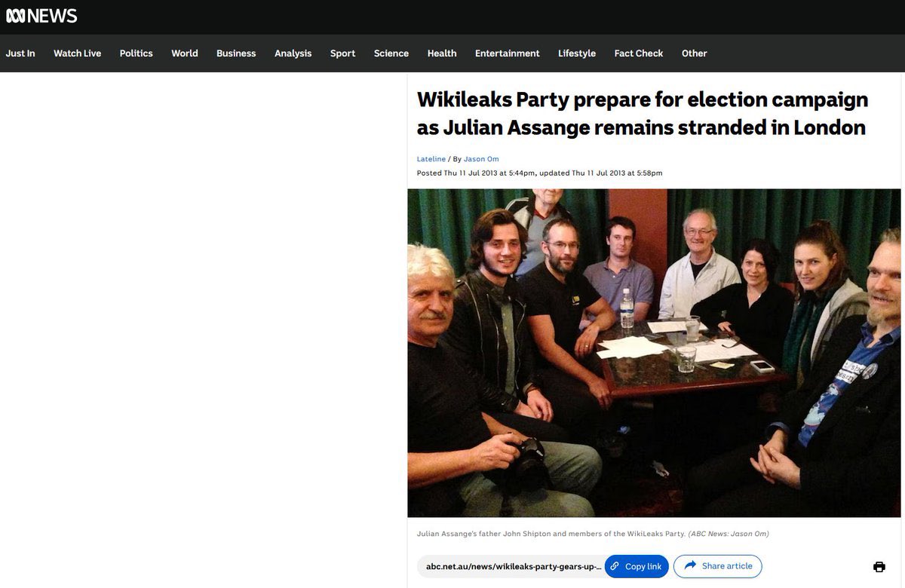Click the print article icon
This screenshot has width=905, height=588.
click(879, 567)
